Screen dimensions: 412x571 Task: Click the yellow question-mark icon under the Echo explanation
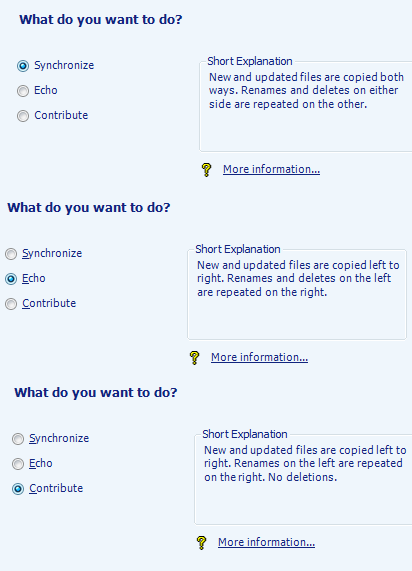(195, 358)
